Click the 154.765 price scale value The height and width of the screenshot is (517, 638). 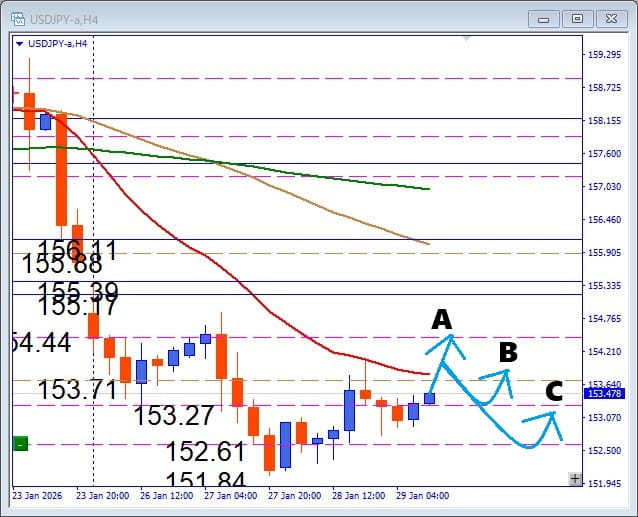click(605, 318)
